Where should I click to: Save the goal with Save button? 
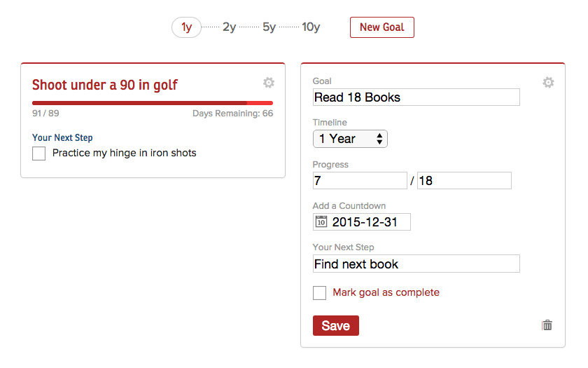tap(335, 326)
